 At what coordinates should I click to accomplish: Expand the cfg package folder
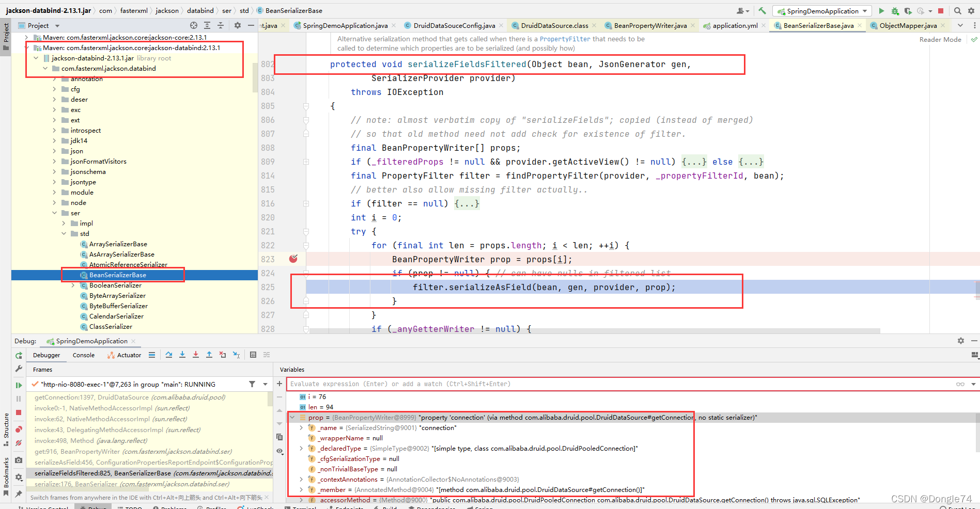[x=54, y=89]
